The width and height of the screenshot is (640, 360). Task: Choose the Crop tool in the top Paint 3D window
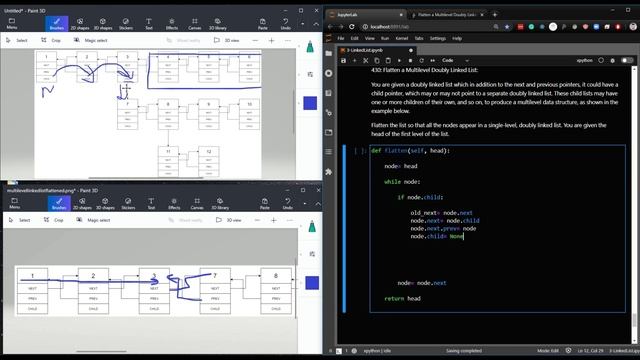pos(51,40)
